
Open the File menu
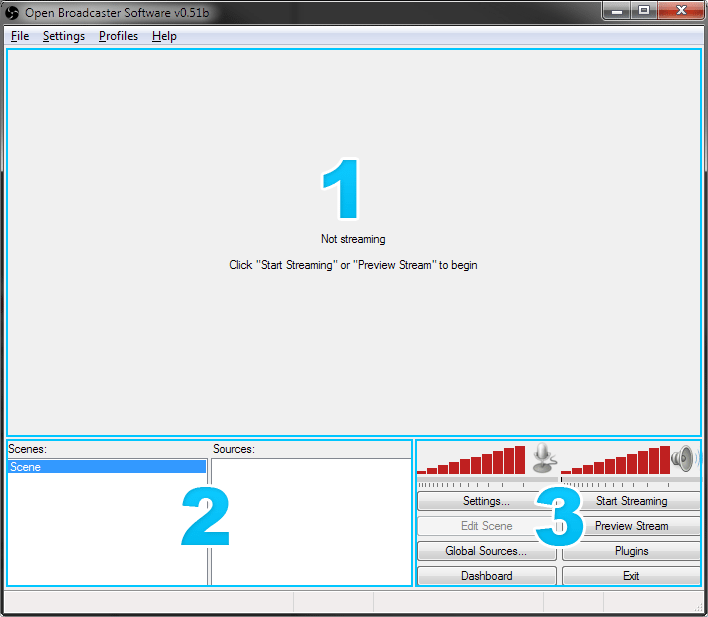tap(20, 36)
